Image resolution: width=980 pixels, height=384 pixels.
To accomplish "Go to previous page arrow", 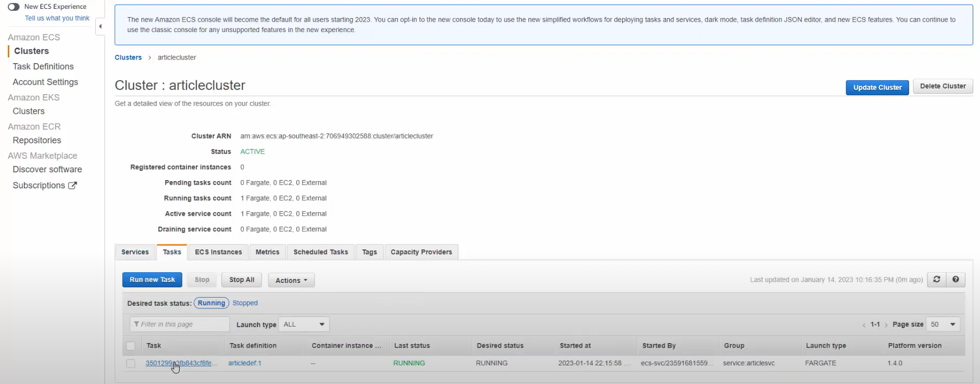I will pyautogui.click(x=864, y=325).
